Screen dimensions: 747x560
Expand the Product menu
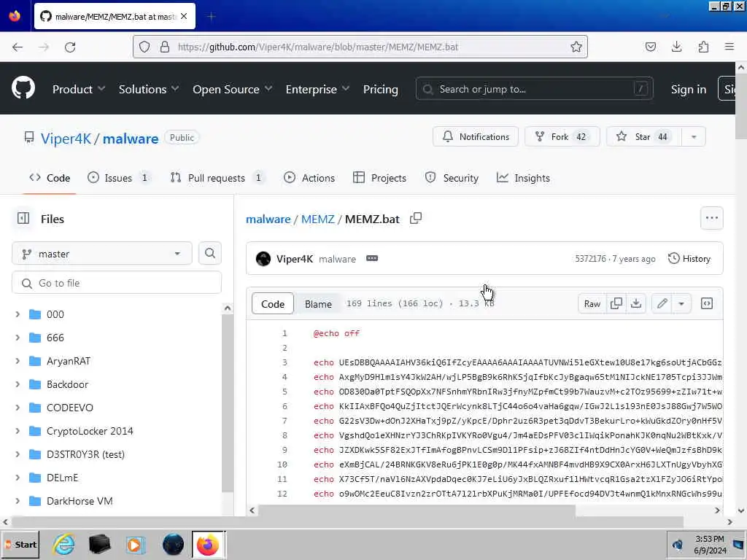79,89
